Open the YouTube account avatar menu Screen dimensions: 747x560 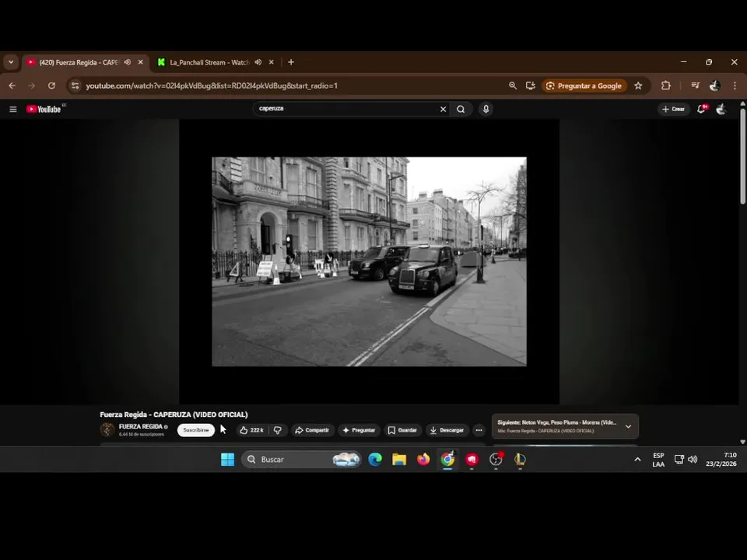point(721,109)
